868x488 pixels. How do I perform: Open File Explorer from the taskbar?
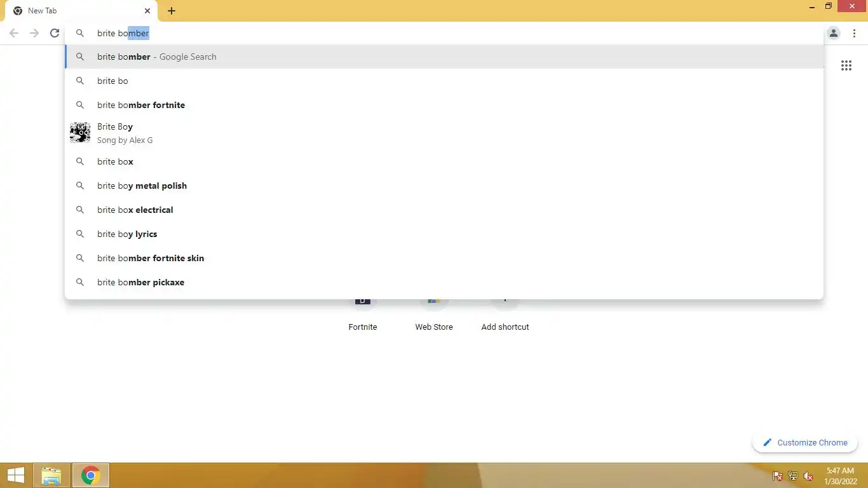pyautogui.click(x=51, y=475)
